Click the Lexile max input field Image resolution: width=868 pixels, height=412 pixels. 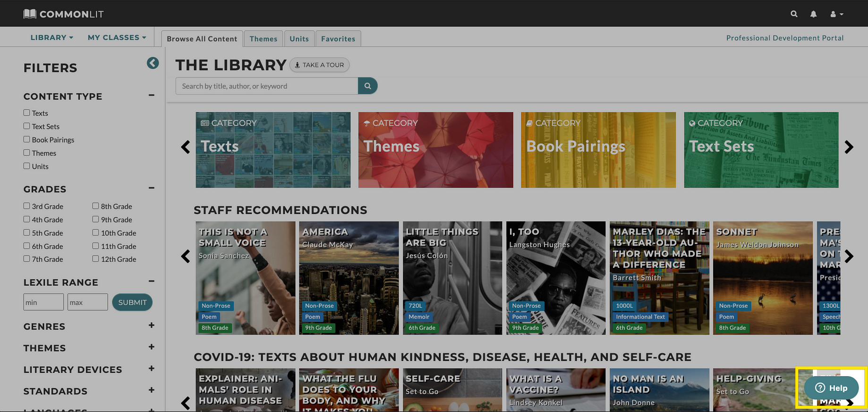click(88, 302)
